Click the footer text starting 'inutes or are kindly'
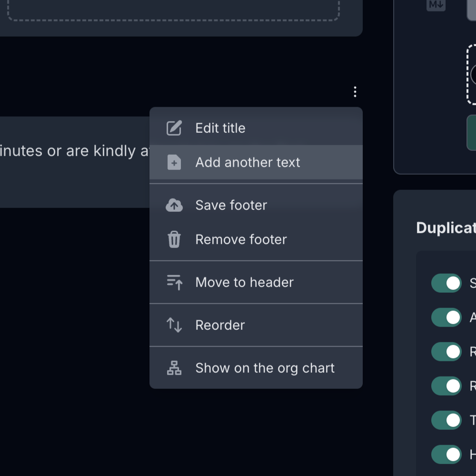 75,151
